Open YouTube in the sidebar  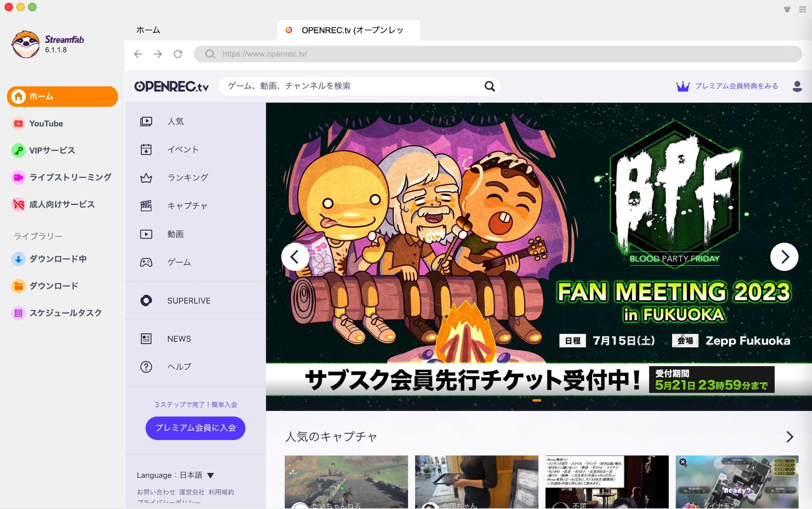pos(46,124)
